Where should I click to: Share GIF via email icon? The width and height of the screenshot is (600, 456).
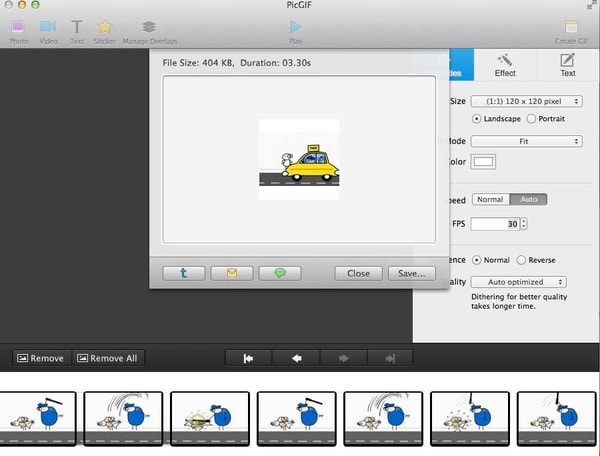(x=232, y=273)
